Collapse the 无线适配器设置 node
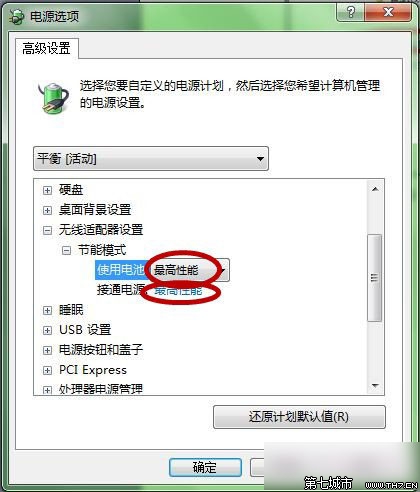The height and width of the screenshot is (492, 420). 47,230
